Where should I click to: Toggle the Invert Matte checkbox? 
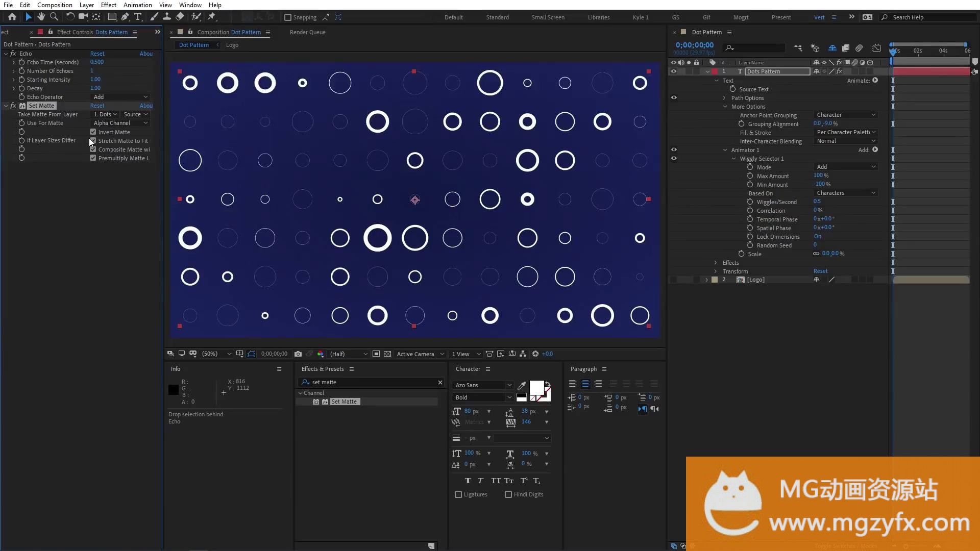pyautogui.click(x=93, y=132)
